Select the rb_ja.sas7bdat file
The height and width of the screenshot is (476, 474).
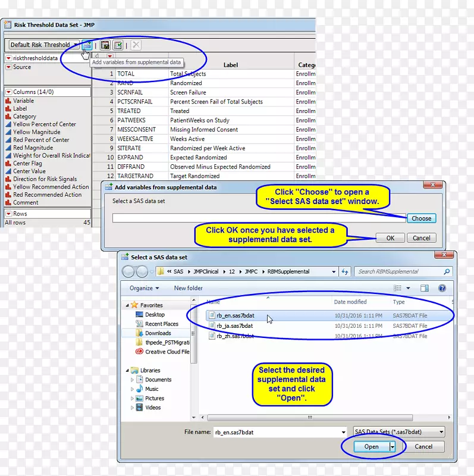(234, 326)
